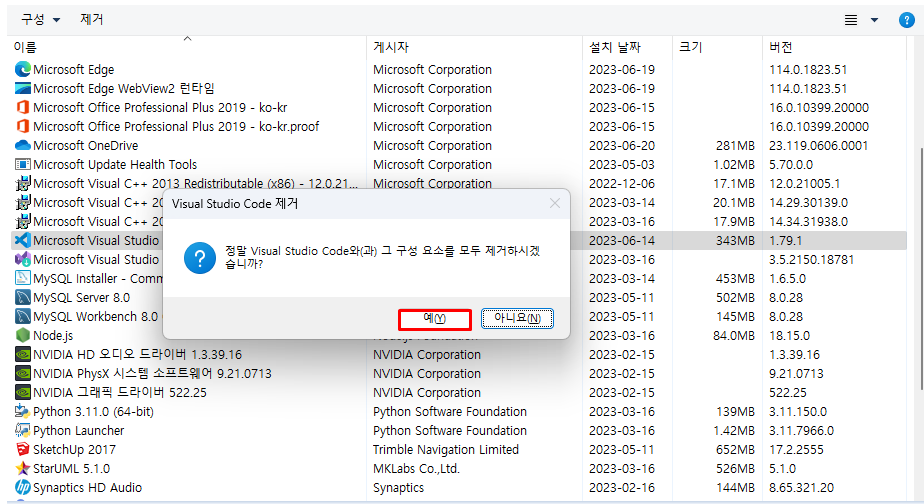Click the Microsoft Edge program icon
The width and height of the screenshot is (924, 504).
[x=22, y=70]
